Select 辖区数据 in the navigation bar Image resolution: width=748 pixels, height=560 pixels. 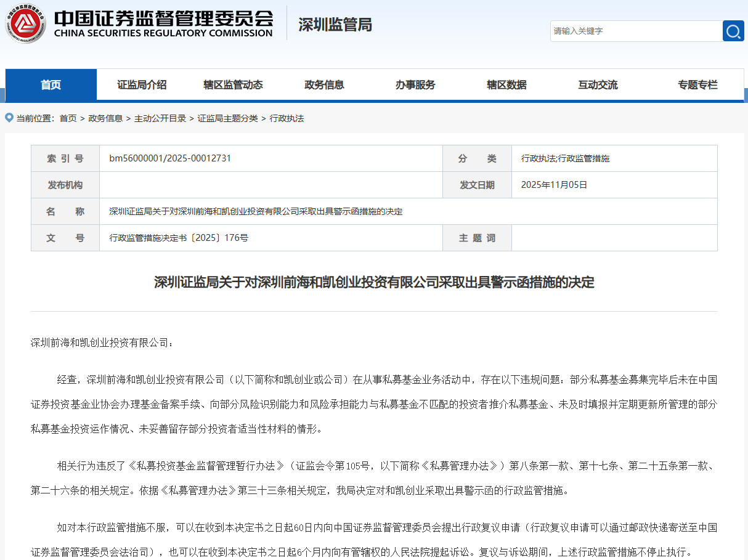tap(506, 85)
